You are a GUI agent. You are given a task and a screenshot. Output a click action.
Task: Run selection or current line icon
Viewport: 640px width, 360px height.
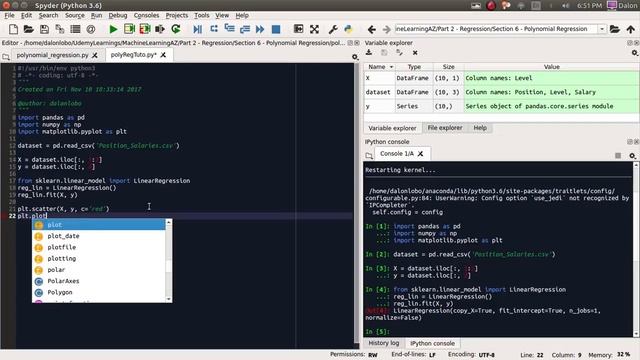point(160,29)
